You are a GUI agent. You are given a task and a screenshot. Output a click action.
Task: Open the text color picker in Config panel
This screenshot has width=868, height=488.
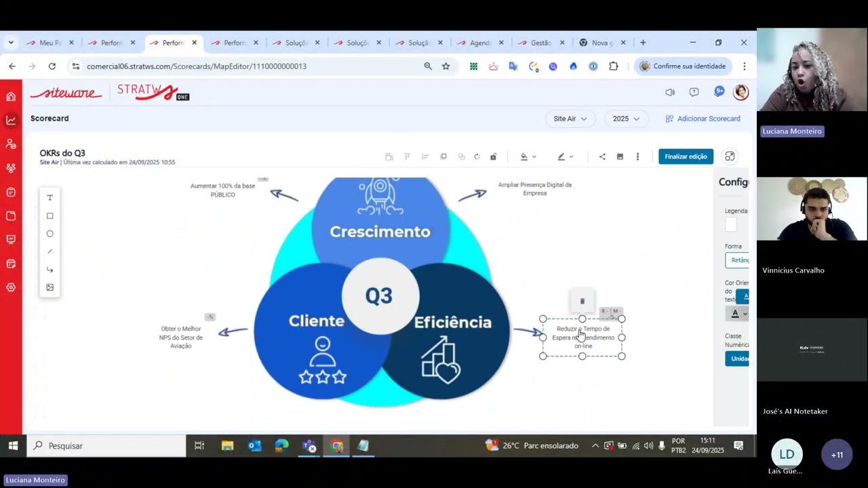[x=738, y=313]
